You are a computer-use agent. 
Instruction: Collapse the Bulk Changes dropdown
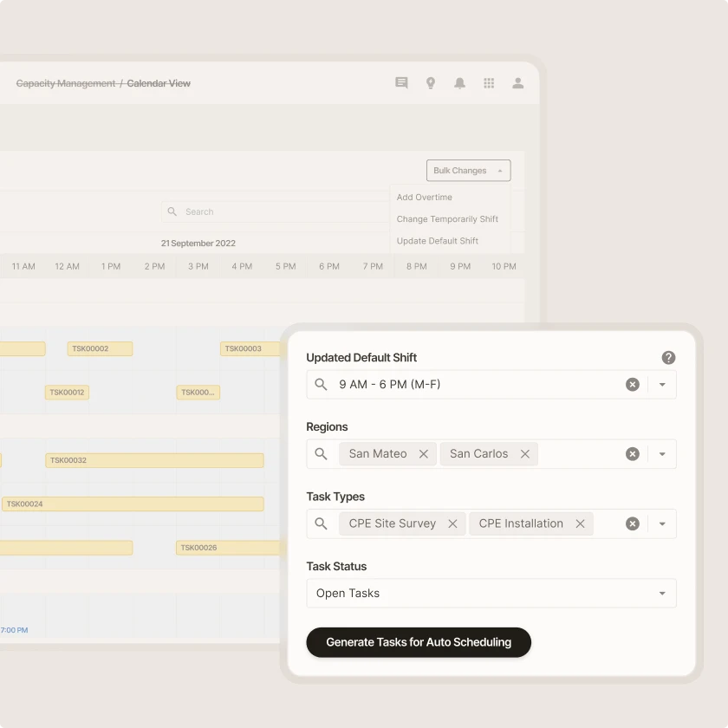pyautogui.click(x=469, y=171)
